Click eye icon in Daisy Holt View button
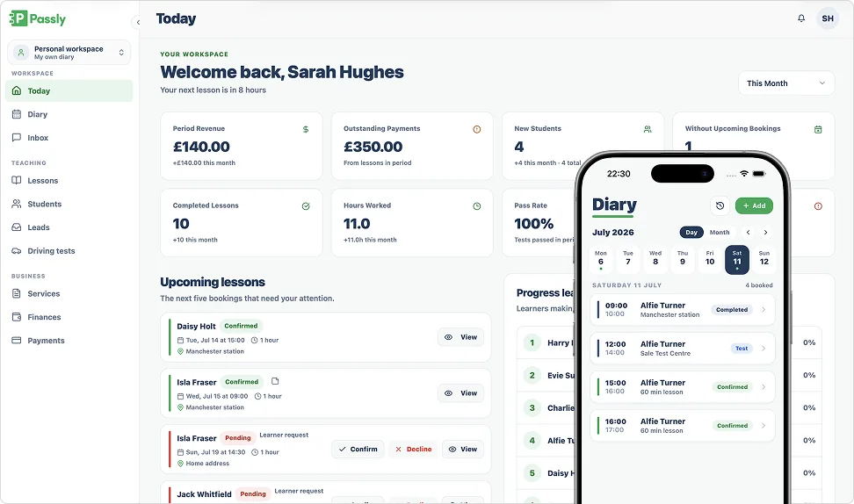 click(448, 337)
